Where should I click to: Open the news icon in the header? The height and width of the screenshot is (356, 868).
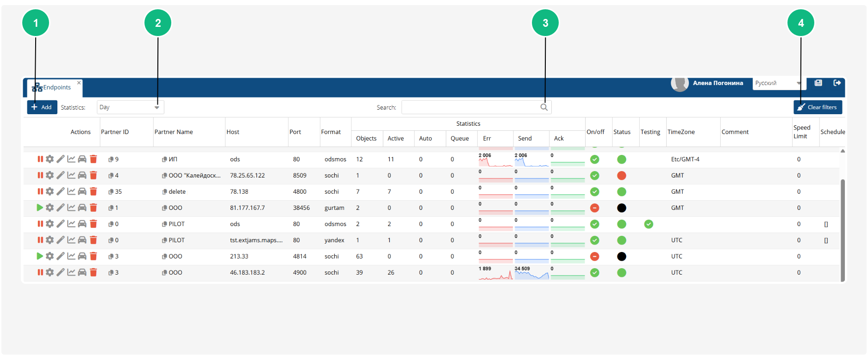[x=818, y=83]
